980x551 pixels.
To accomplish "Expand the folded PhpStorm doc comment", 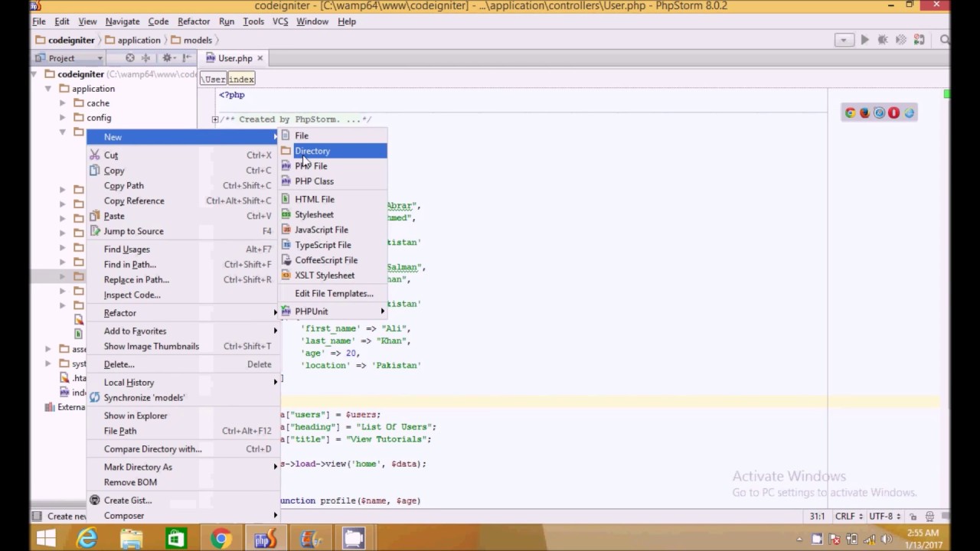I will tap(215, 119).
